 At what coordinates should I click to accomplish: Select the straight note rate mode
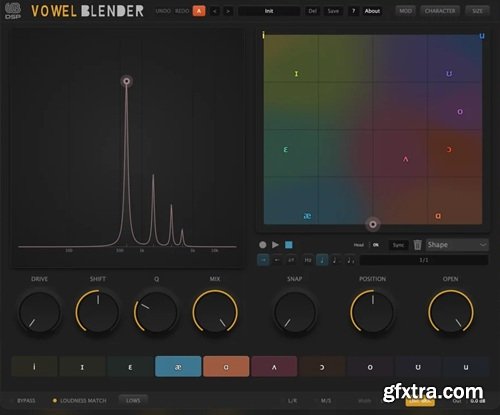(x=322, y=260)
